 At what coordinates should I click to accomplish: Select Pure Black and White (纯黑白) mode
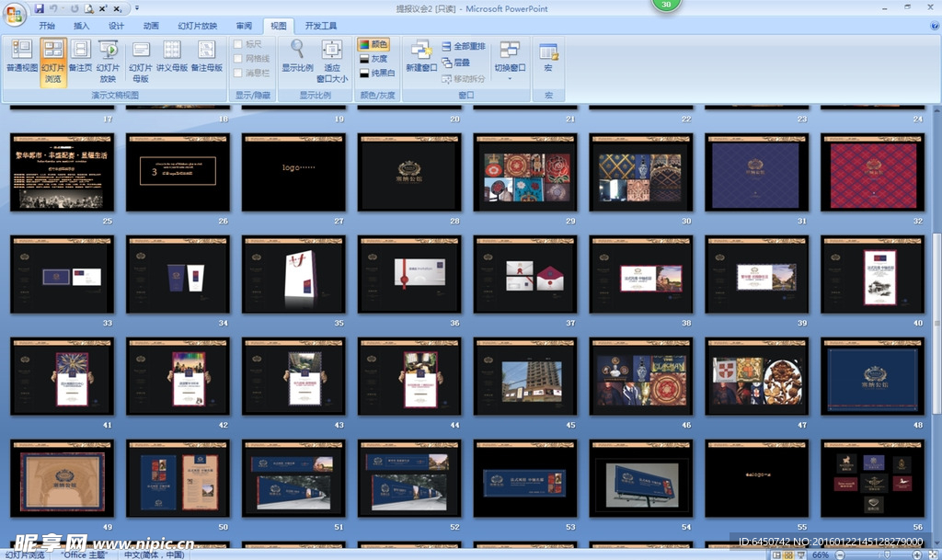[377, 74]
